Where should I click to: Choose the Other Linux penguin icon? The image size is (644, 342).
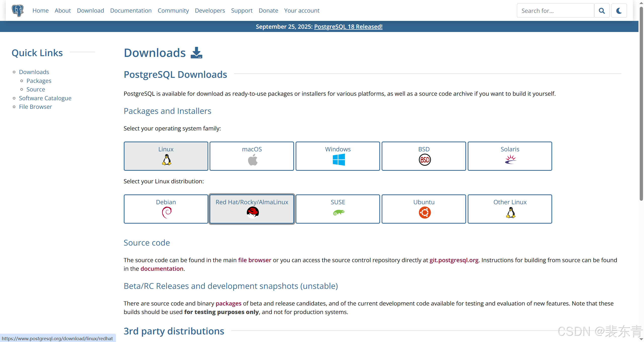click(511, 213)
